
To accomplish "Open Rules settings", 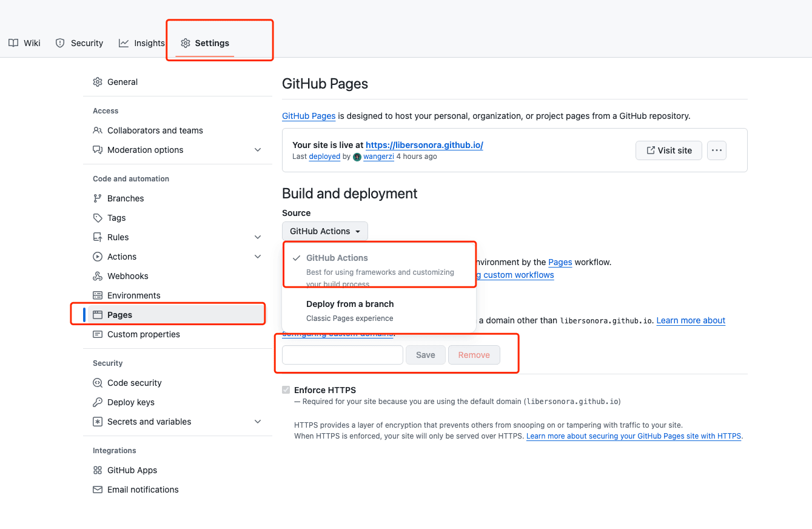I will click(177, 237).
